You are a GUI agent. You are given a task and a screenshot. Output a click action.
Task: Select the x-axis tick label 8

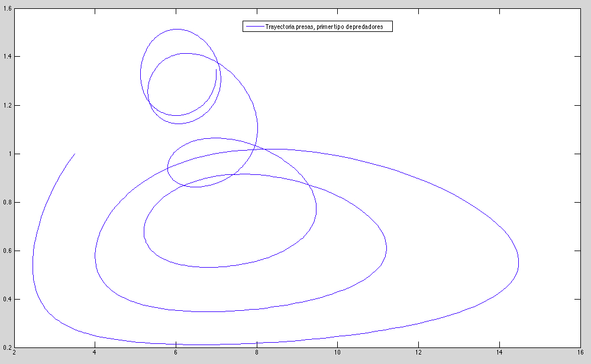click(x=257, y=355)
